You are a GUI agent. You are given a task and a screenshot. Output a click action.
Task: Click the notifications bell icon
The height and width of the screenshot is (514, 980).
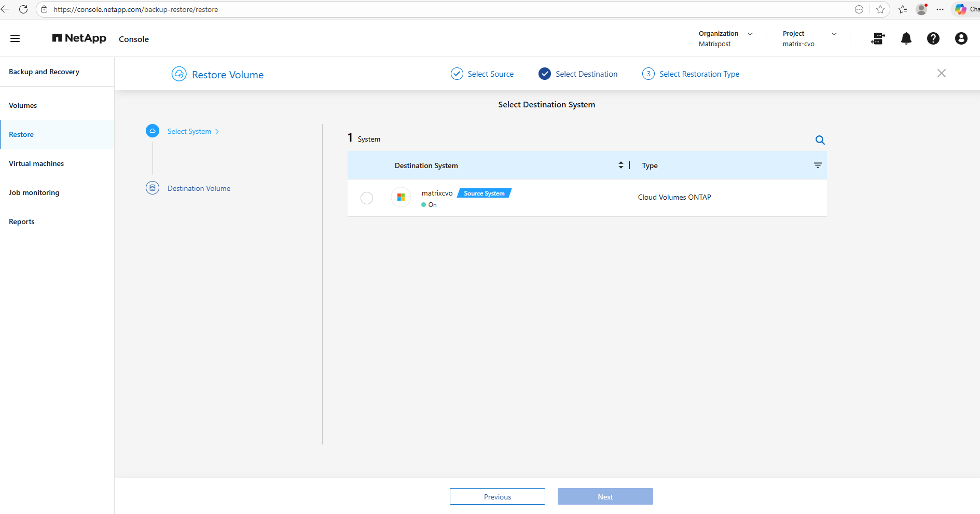pos(906,38)
